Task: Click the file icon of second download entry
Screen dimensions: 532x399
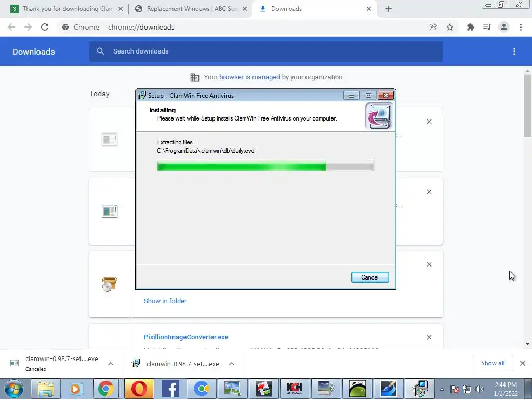Action: tap(109, 211)
